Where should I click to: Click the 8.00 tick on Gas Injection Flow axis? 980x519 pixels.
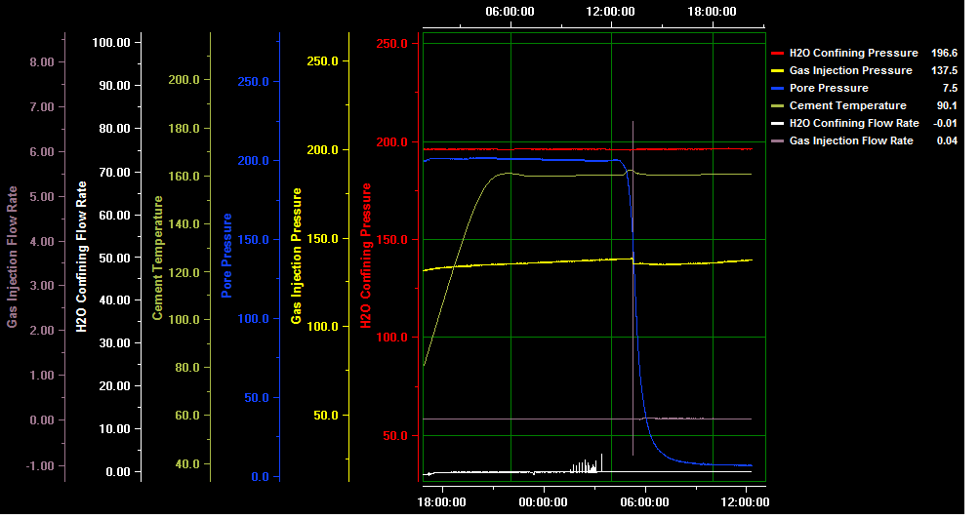point(41,61)
